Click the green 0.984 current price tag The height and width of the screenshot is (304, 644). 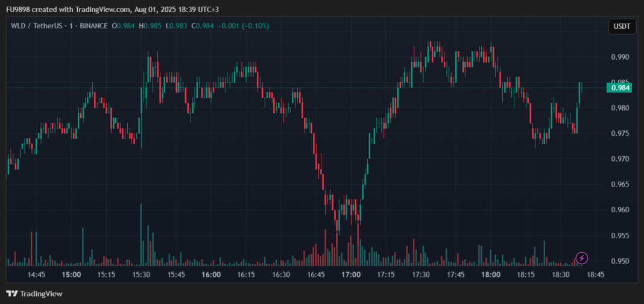[620, 87]
